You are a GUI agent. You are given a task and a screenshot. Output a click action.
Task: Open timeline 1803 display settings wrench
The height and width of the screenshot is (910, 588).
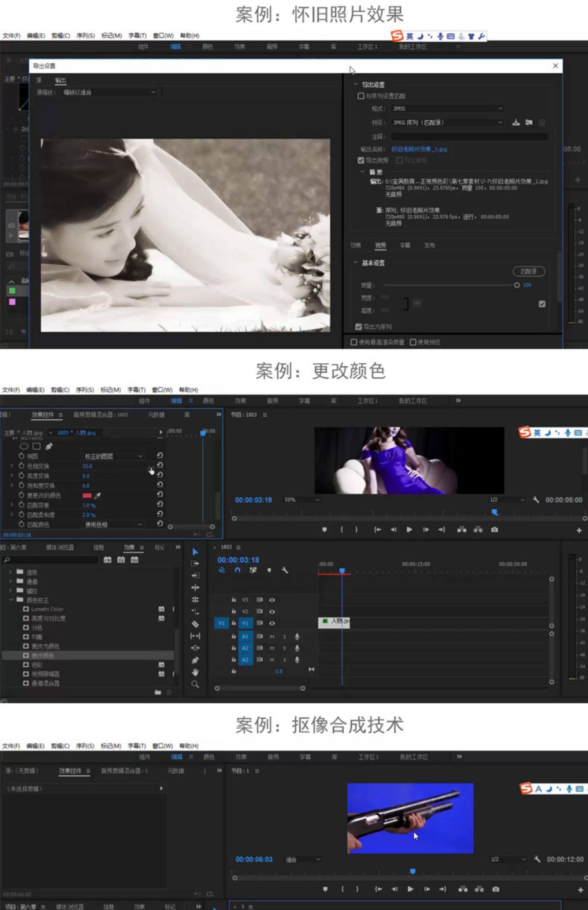pos(285,570)
